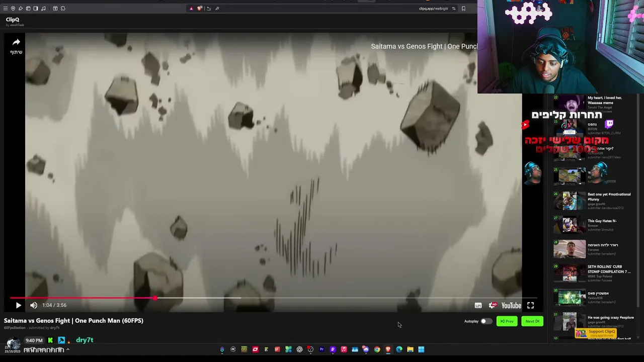Open the ClipQ home logo
The image size is (644, 362).
(13, 20)
